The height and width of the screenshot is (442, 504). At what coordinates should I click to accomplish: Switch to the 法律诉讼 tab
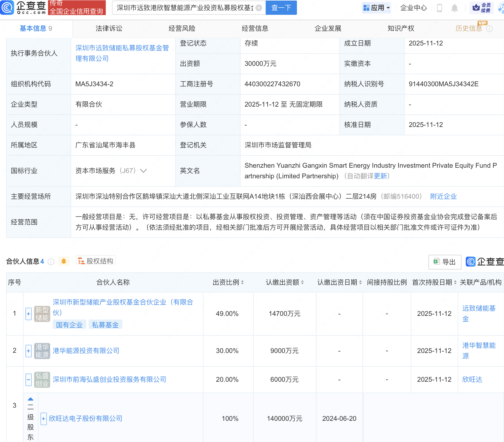pos(109,28)
